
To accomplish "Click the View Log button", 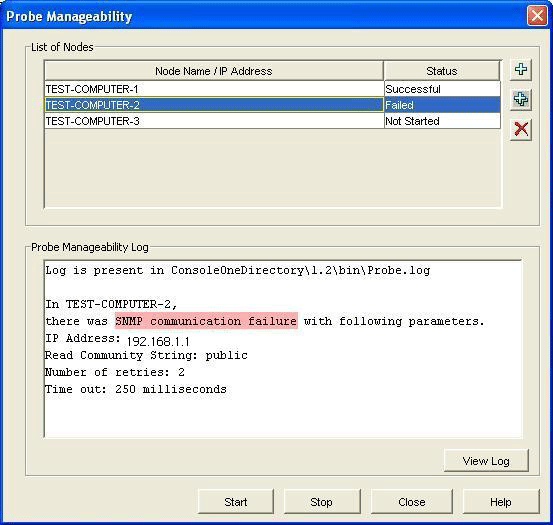I will point(486,460).
